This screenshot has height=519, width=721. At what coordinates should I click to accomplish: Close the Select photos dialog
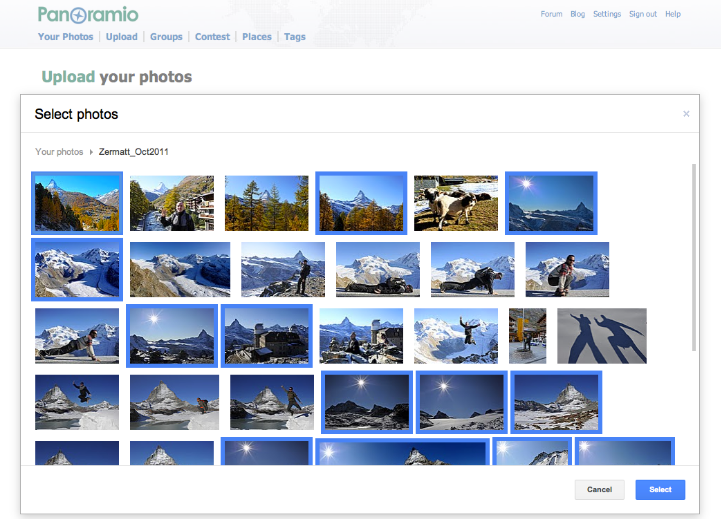[x=686, y=114]
